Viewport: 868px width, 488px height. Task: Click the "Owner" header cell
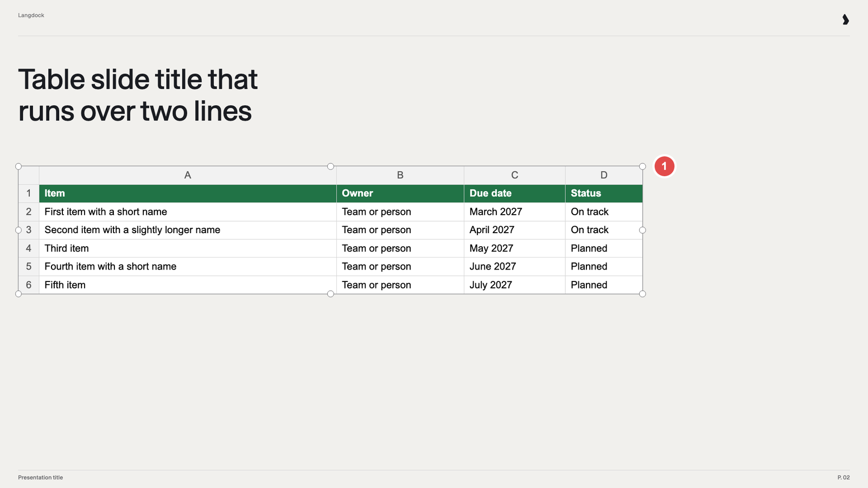(x=400, y=194)
